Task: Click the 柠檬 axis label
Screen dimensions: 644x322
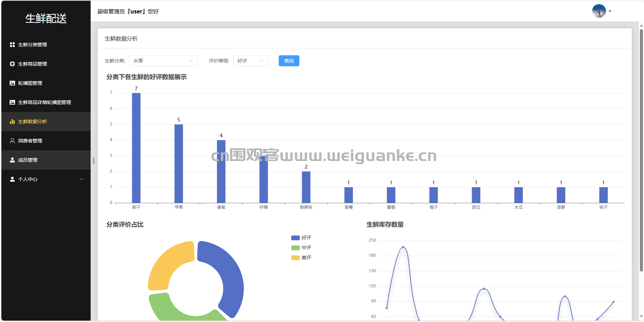Action: click(x=264, y=207)
